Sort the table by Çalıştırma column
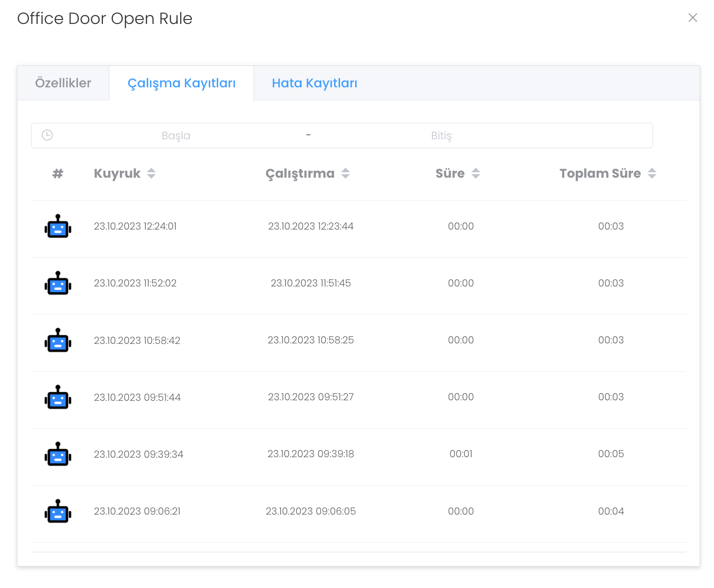The width and height of the screenshot is (714, 588). tap(346, 174)
